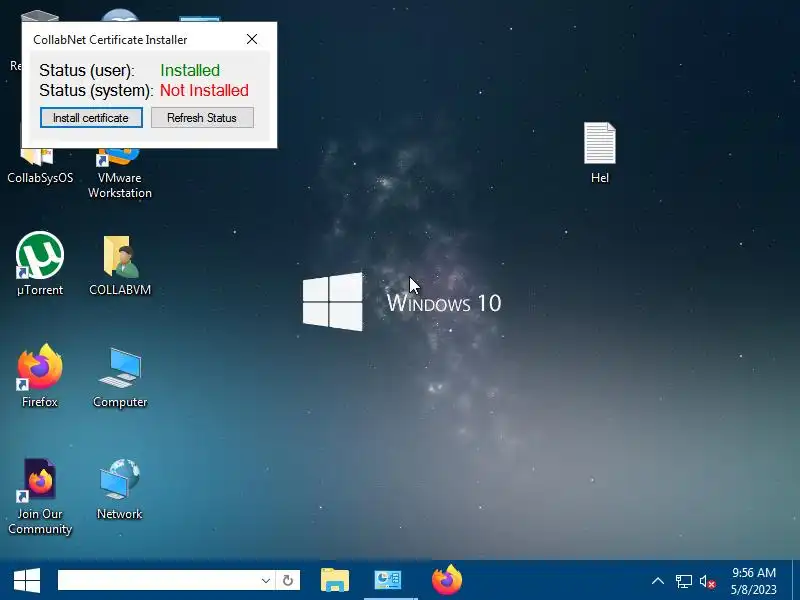Open the network status tray icon
The height and width of the screenshot is (600, 800).
tap(684, 581)
